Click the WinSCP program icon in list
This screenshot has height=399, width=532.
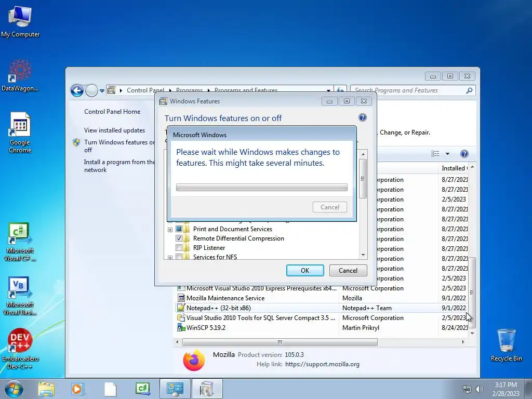(181, 327)
